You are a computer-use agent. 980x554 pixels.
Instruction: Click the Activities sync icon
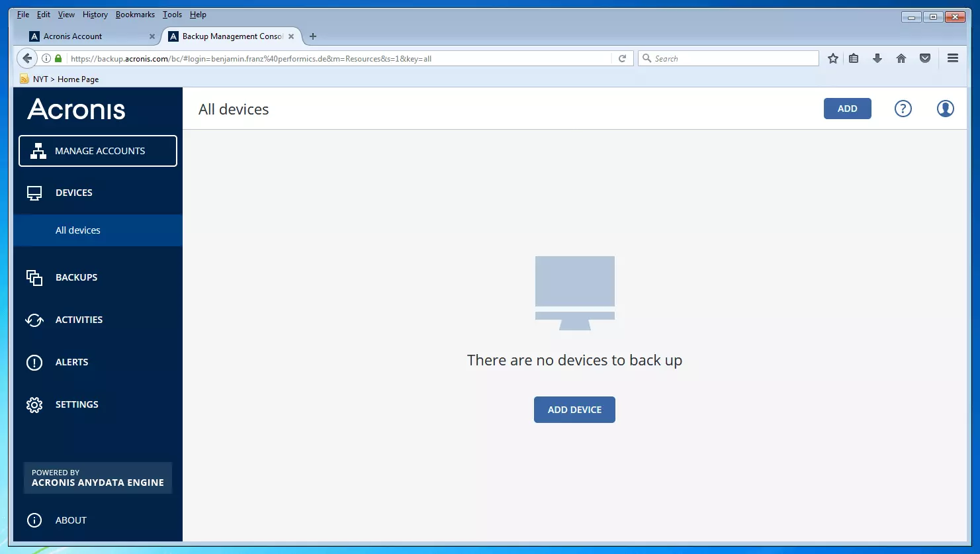pos(34,320)
